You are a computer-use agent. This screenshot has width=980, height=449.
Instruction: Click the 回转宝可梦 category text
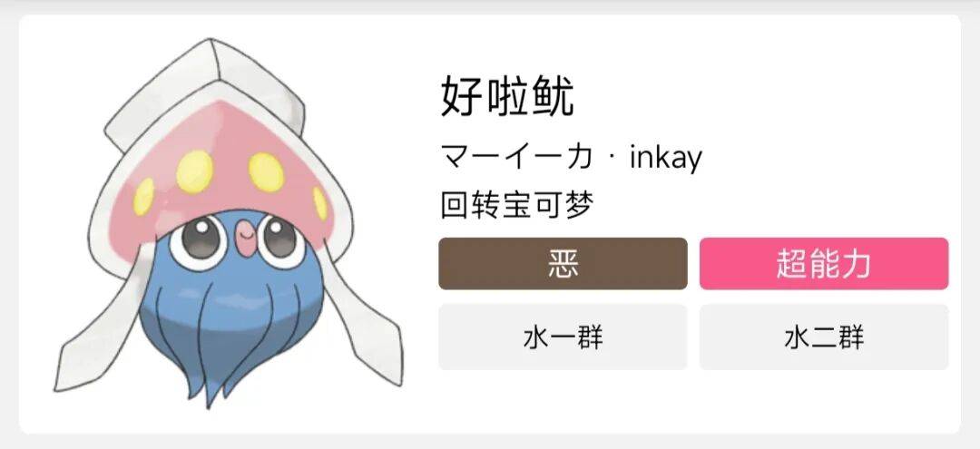(517, 204)
